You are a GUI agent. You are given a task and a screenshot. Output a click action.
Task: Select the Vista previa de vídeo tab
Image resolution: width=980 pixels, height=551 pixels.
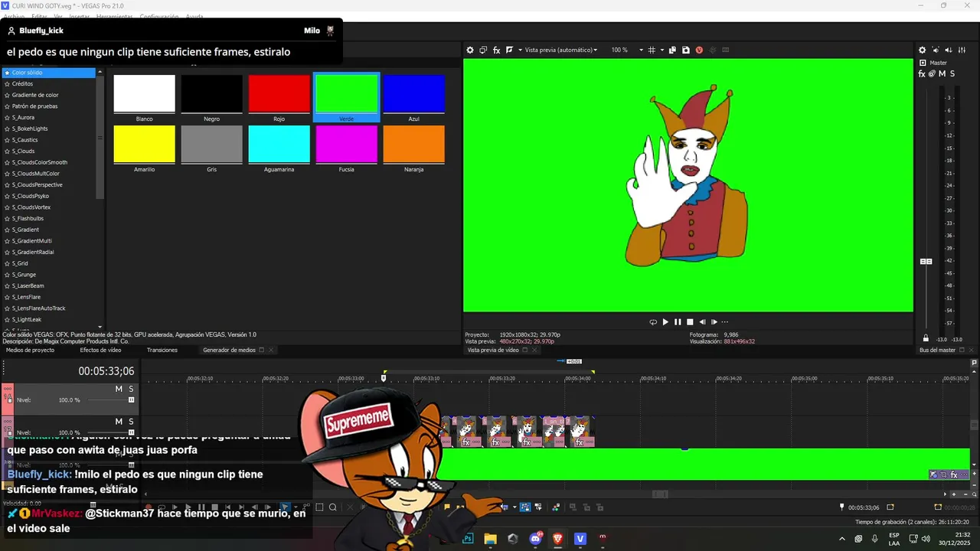tap(493, 350)
